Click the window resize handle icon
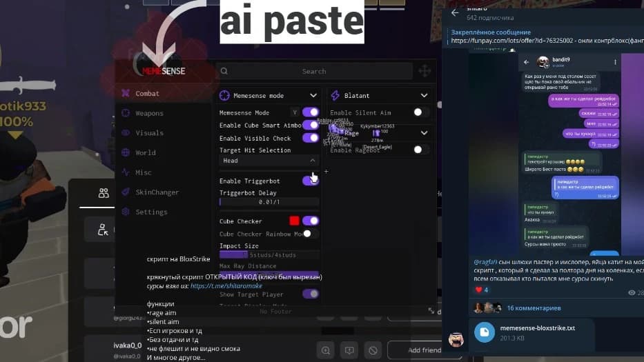The height and width of the screenshot is (362, 644). pyautogui.click(x=431, y=311)
